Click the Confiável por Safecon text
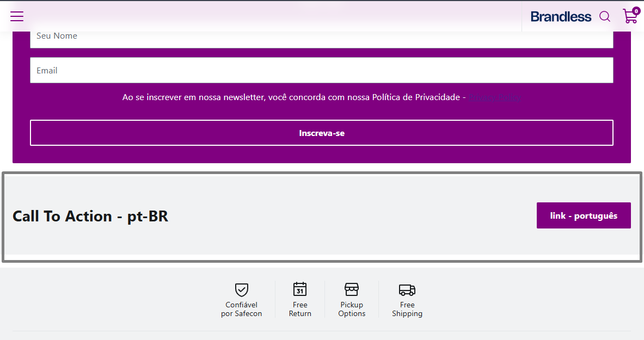 (x=242, y=309)
